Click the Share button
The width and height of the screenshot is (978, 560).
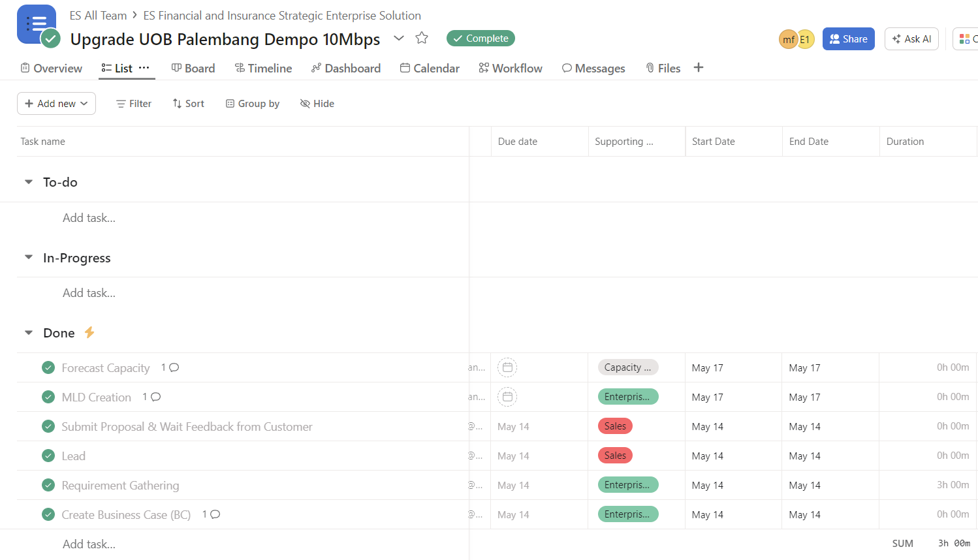[848, 39]
